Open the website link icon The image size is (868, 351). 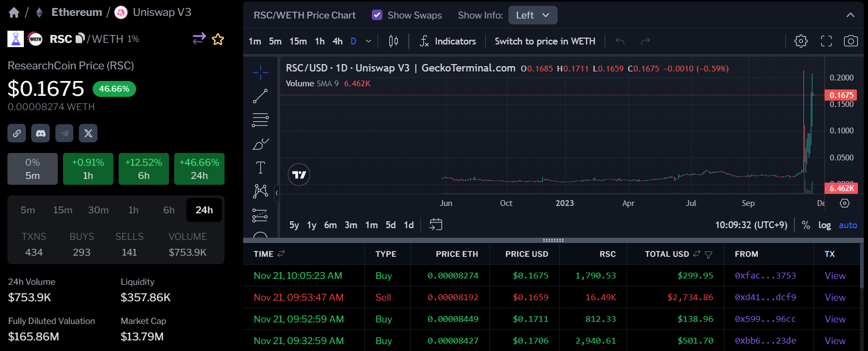pyautogui.click(x=17, y=133)
